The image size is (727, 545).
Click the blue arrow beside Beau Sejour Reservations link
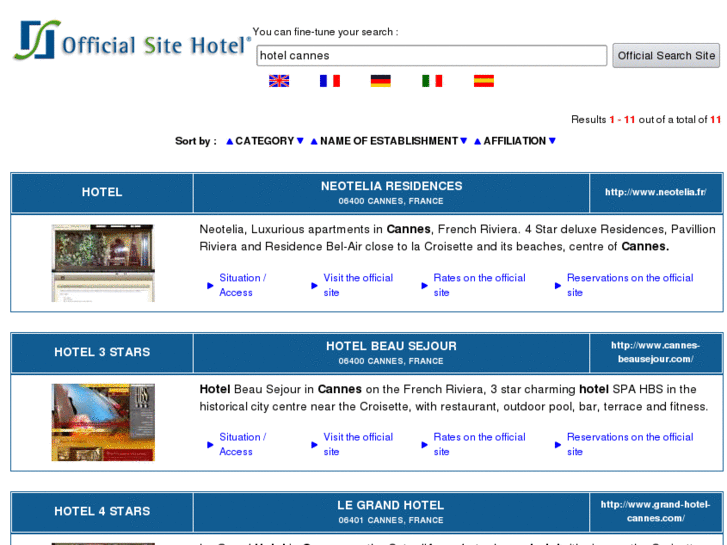coord(558,445)
